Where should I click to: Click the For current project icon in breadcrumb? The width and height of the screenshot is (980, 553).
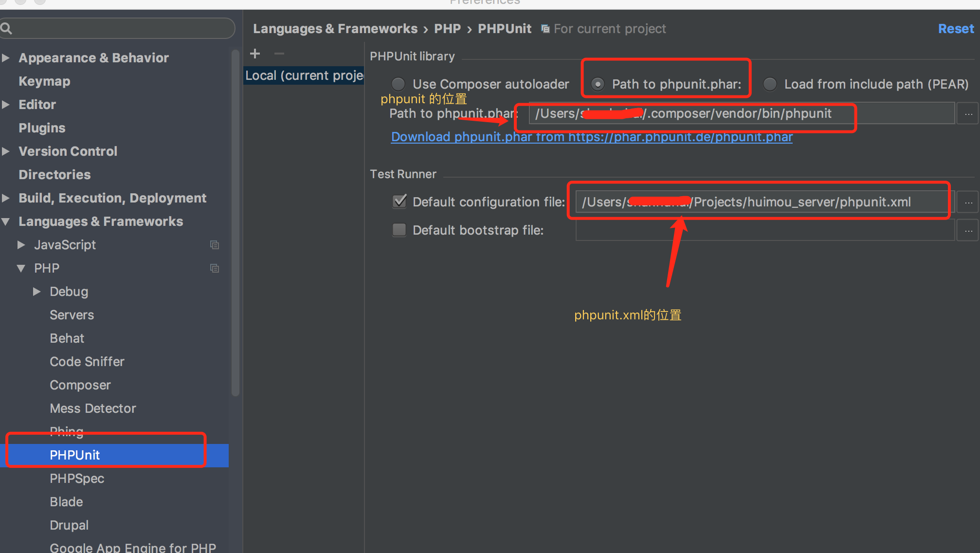(x=545, y=29)
